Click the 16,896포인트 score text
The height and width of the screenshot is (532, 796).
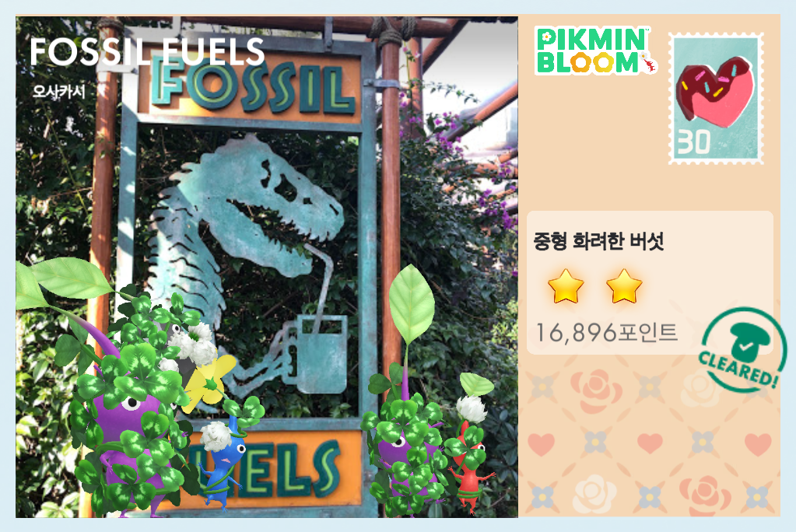tap(607, 333)
